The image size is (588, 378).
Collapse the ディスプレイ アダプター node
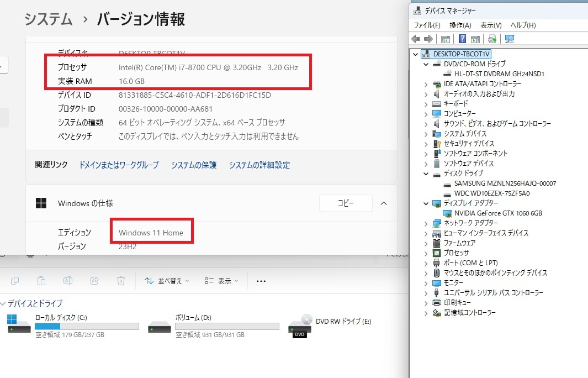tap(426, 203)
